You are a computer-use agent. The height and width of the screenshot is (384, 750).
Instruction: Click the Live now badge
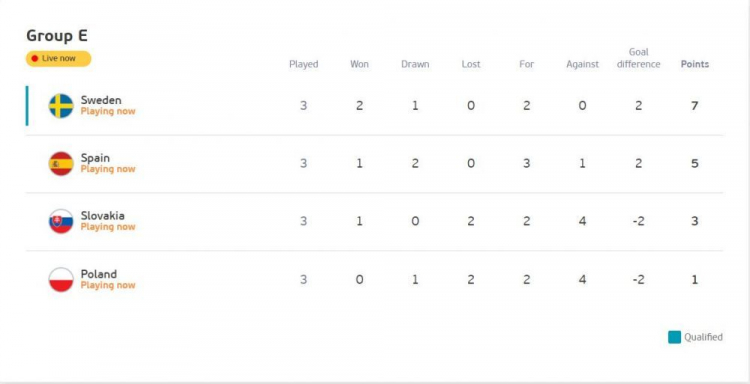tap(58, 59)
